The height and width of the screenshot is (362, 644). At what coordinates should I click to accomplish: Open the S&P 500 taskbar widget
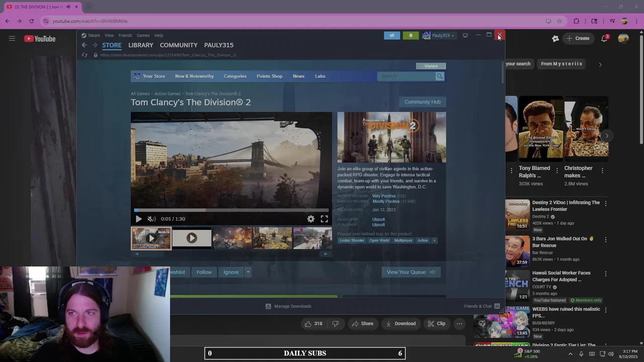(x=528, y=353)
